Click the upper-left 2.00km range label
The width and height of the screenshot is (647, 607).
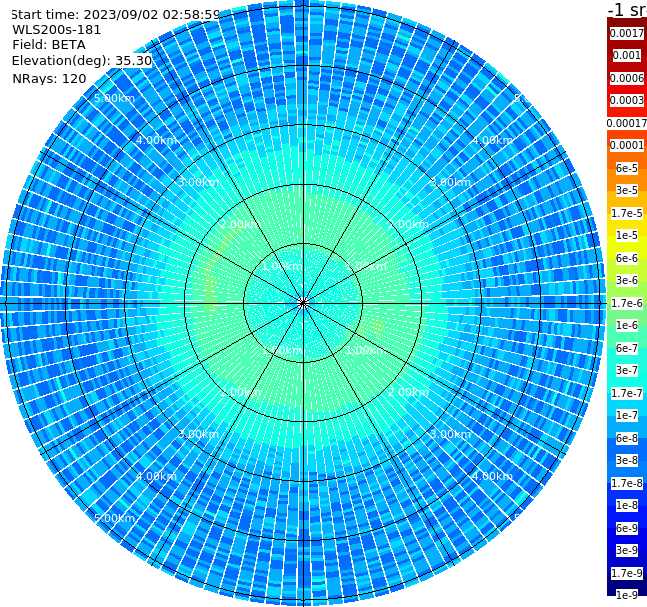[240, 224]
